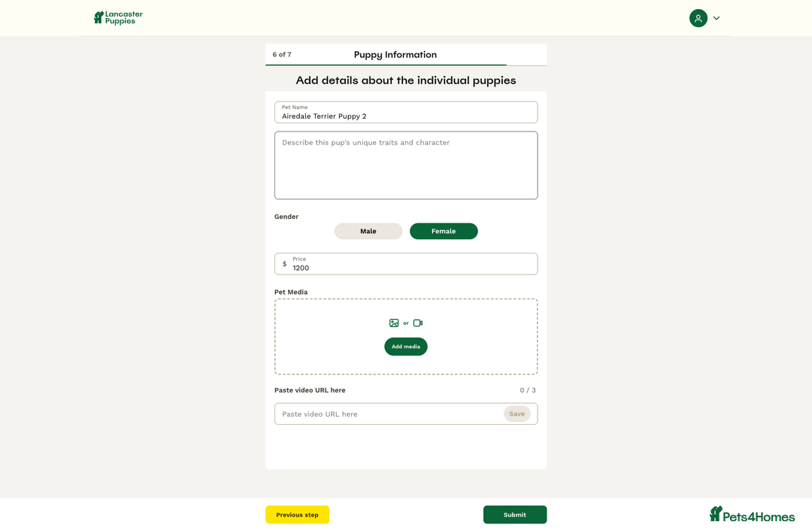Click the Pets4Homes logo

pyautogui.click(x=752, y=514)
